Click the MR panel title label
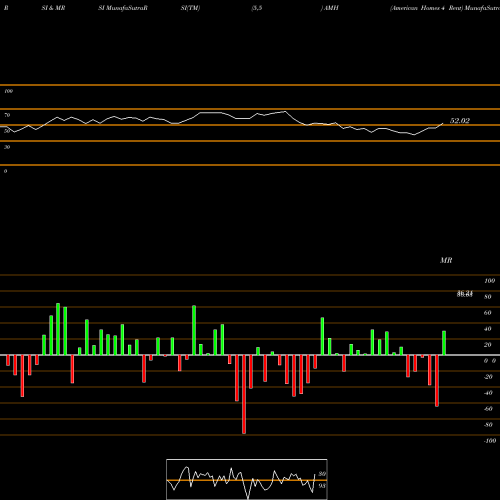The height and width of the screenshot is (500, 500). click(446, 260)
